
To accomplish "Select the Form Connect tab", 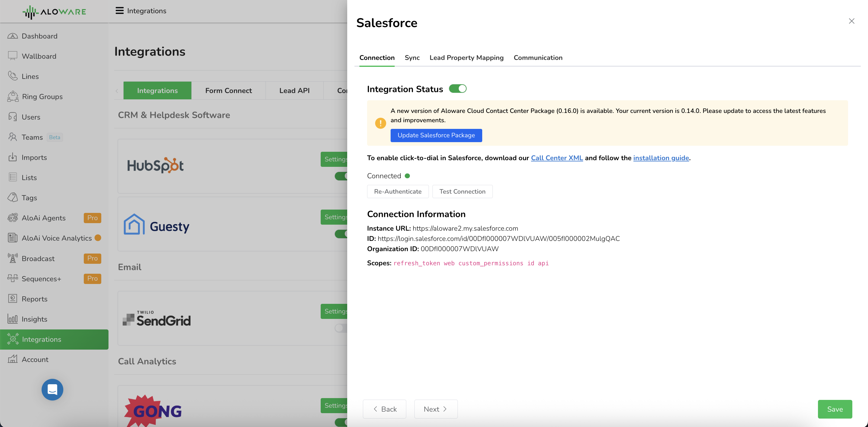I will click(228, 90).
